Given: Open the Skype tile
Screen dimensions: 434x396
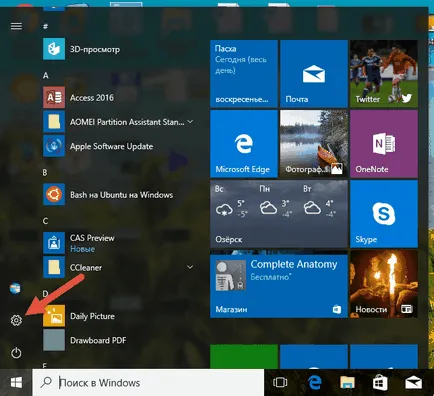Looking at the screenshot, I should point(384,214).
